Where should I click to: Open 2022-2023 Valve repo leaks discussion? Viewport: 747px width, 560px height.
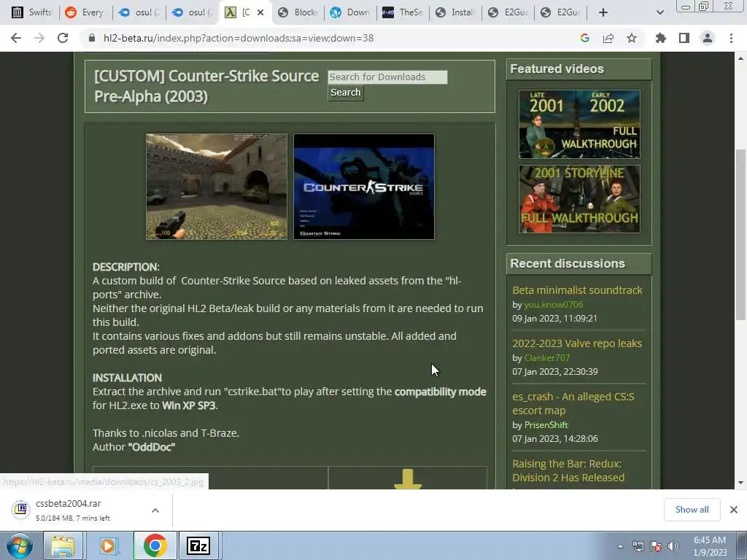tap(577, 343)
